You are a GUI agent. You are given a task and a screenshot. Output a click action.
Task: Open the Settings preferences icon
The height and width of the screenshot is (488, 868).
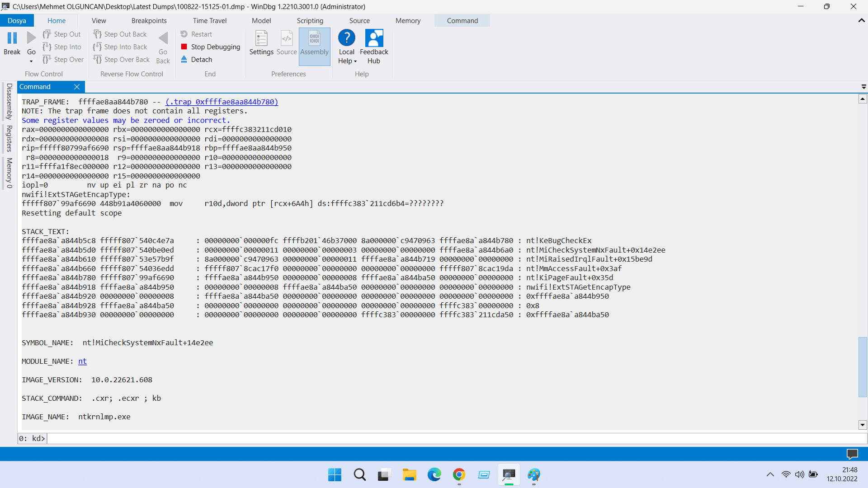click(x=261, y=38)
